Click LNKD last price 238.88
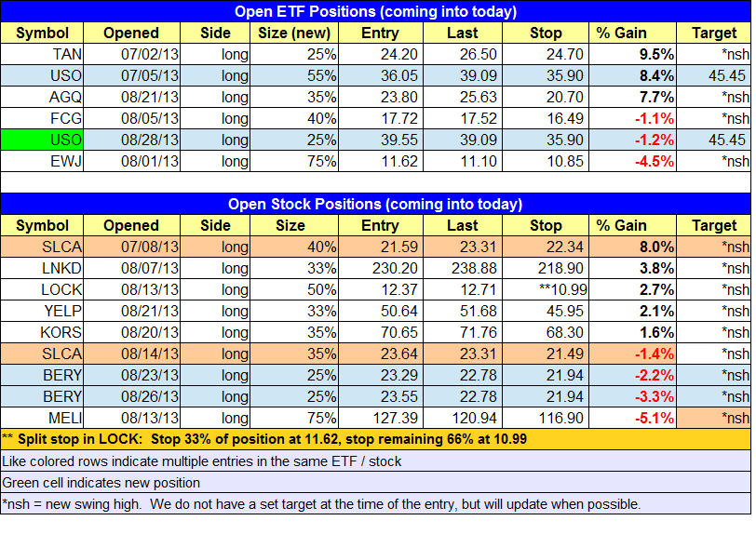The image size is (756, 534). [463, 268]
